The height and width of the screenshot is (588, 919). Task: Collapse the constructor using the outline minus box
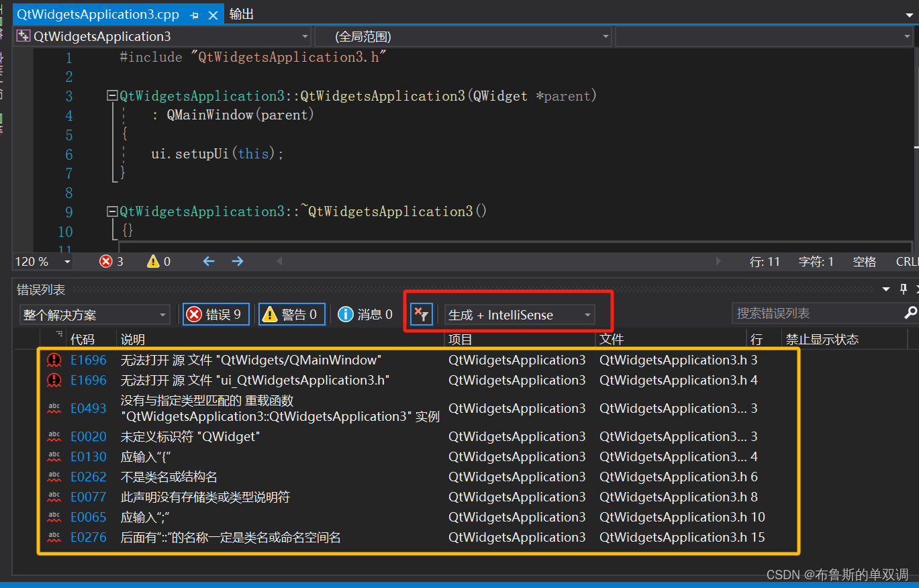click(112, 95)
